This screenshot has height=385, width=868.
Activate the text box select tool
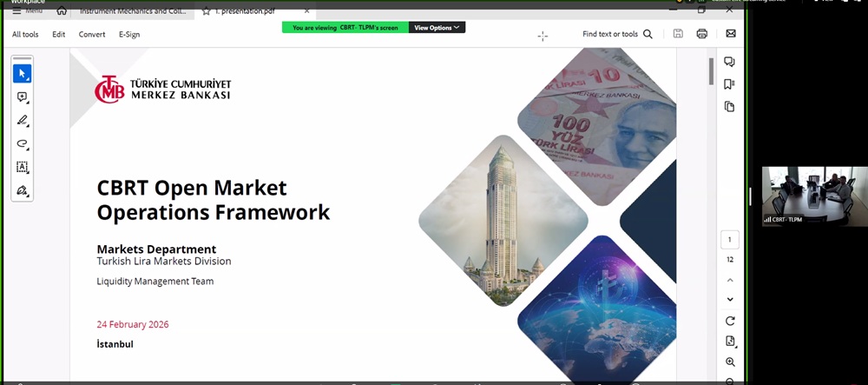pos(23,167)
